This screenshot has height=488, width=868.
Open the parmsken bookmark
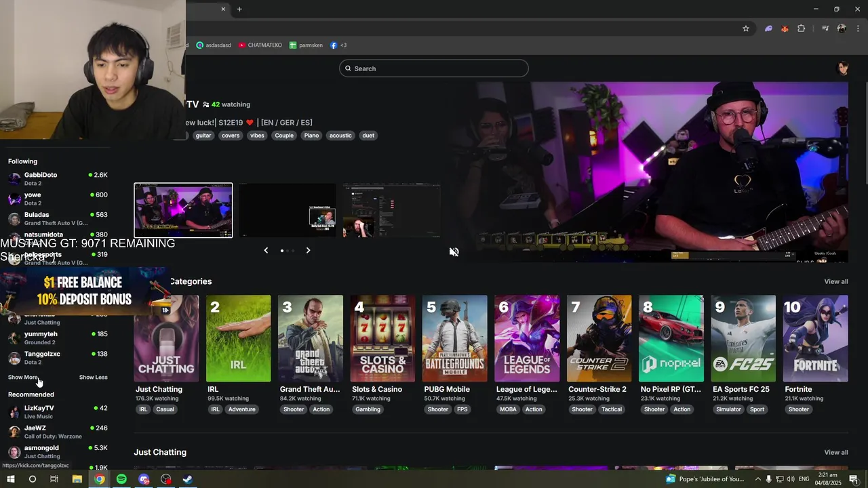point(306,45)
